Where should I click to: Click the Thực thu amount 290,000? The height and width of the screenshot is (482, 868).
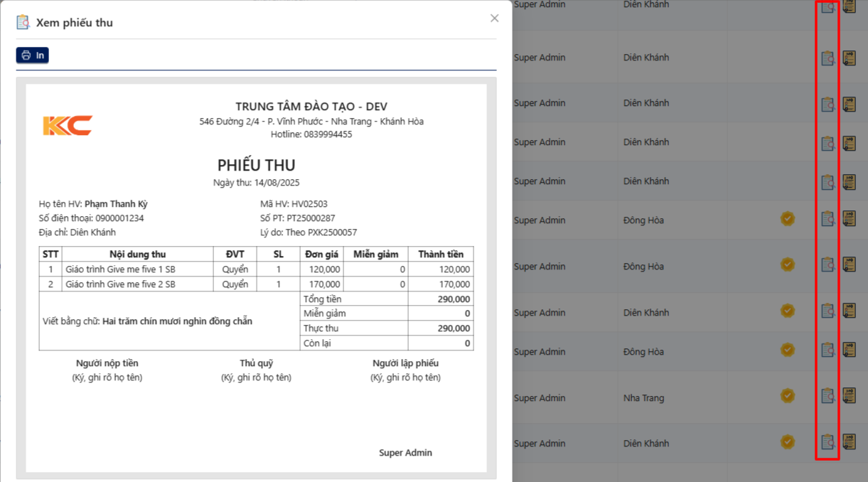[x=454, y=328]
